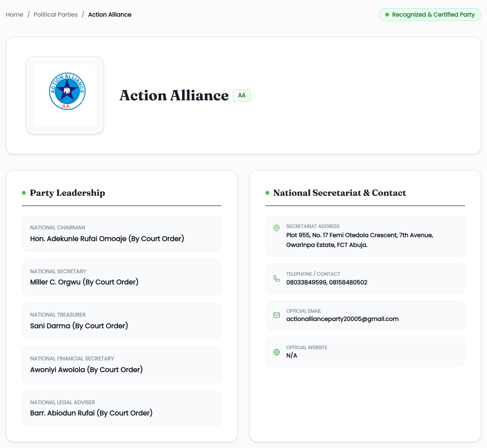Select the name Barr. Abiodun Rufai

click(62, 413)
